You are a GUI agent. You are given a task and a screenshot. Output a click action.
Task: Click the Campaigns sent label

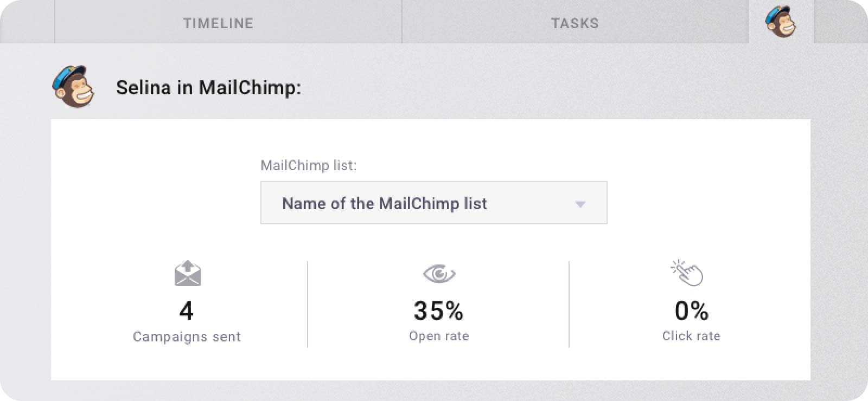click(x=187, y=337)
